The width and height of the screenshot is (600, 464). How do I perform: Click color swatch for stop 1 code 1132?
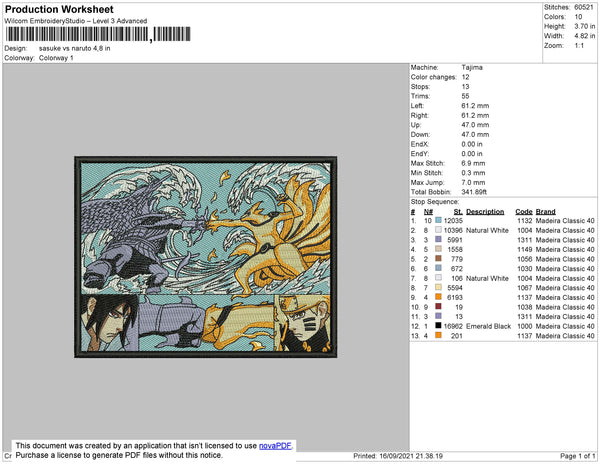click(438, 220)
